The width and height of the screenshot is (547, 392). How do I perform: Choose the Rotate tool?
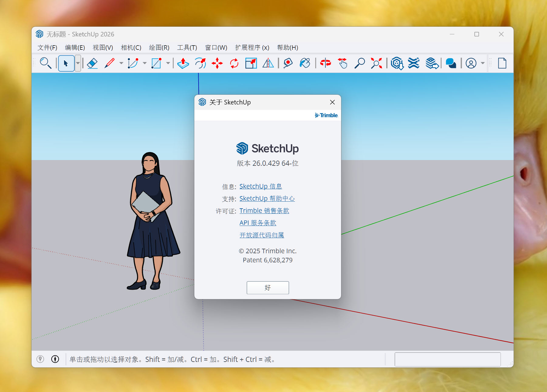coord(234,63)
